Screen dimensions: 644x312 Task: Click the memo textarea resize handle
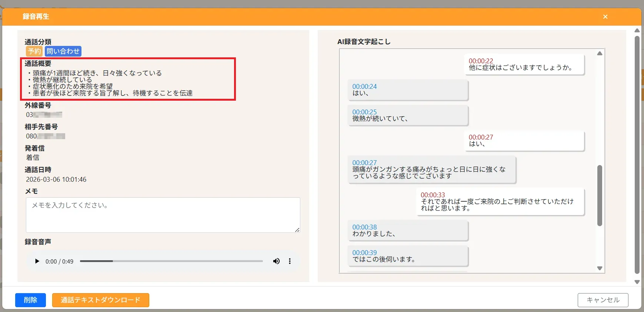tap(297, 230)
